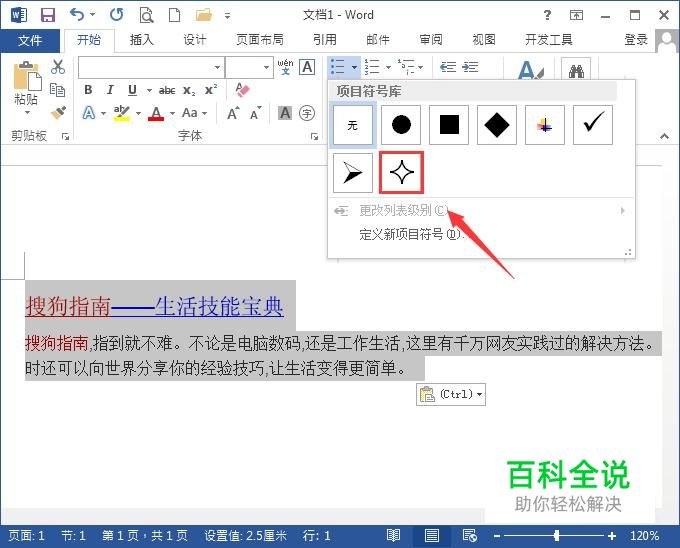Save the document via floppy icon
This screenshot has width=680, height=548.
48,15
